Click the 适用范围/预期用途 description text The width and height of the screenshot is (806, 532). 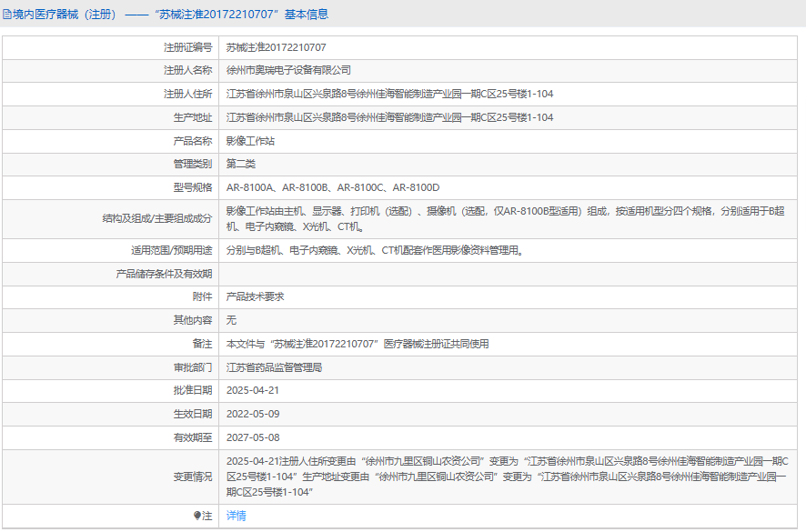pyautogui.click(x=375, y=250)
